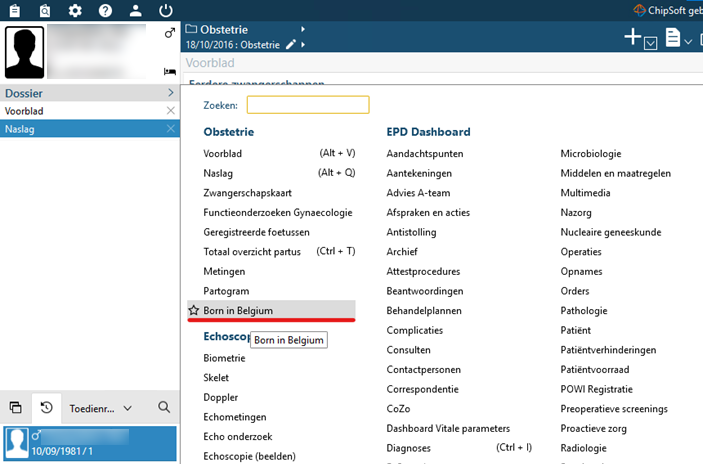The height and width of the screenshot is (464, 703).
Task: Click the pencil edit icon next to Obstetrie date
Action: (291, 45)
